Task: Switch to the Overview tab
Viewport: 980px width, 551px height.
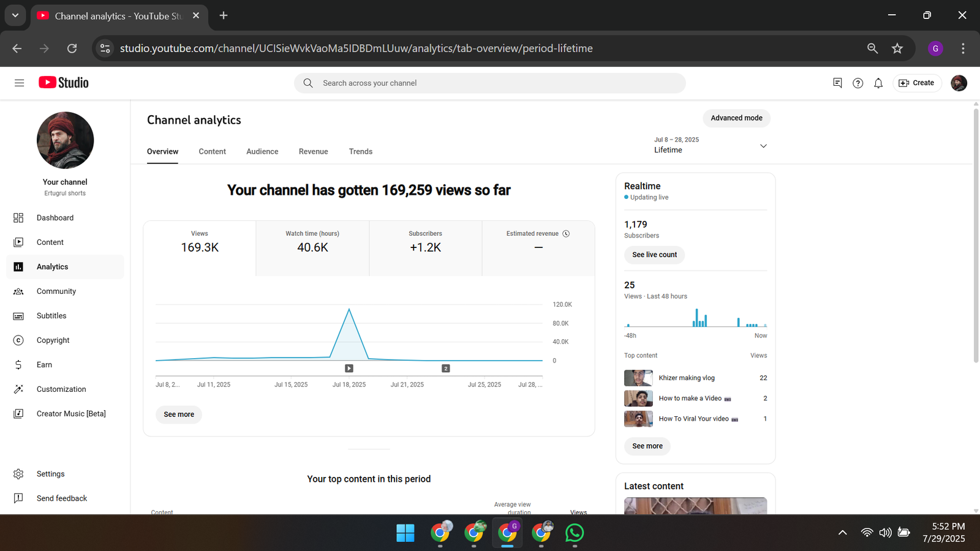Action: tap(162, 151)
